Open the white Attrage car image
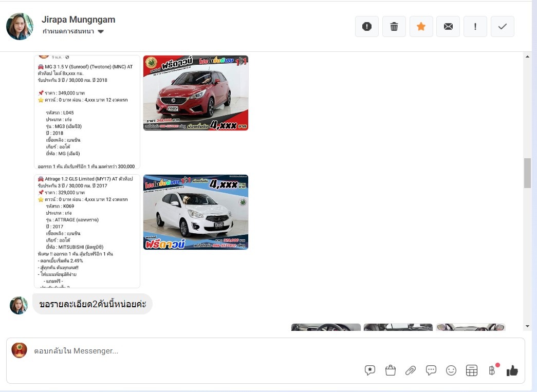 point(195,212)
